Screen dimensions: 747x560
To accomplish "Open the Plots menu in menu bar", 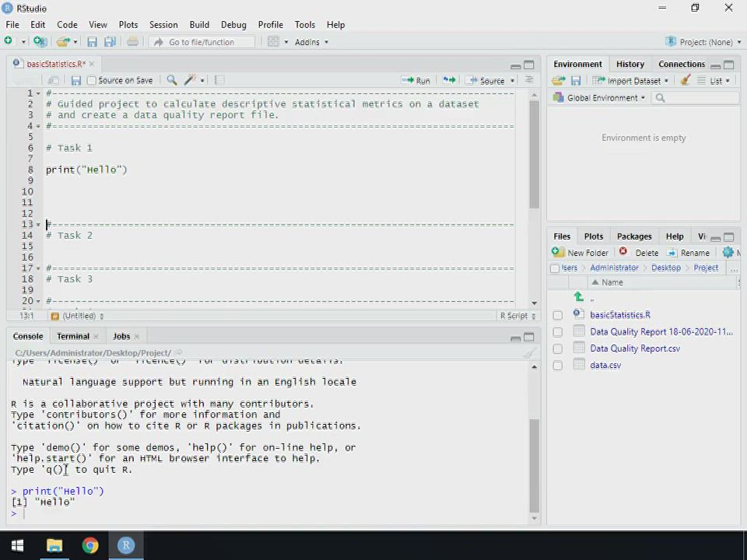I will tap(128, 25).
